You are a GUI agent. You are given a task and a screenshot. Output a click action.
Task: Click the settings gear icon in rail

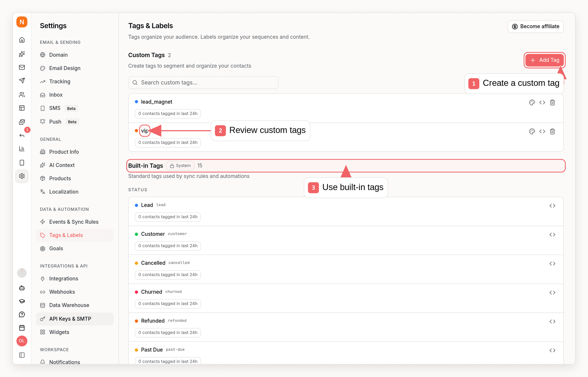pyautogui.click(x=22, y=176)
